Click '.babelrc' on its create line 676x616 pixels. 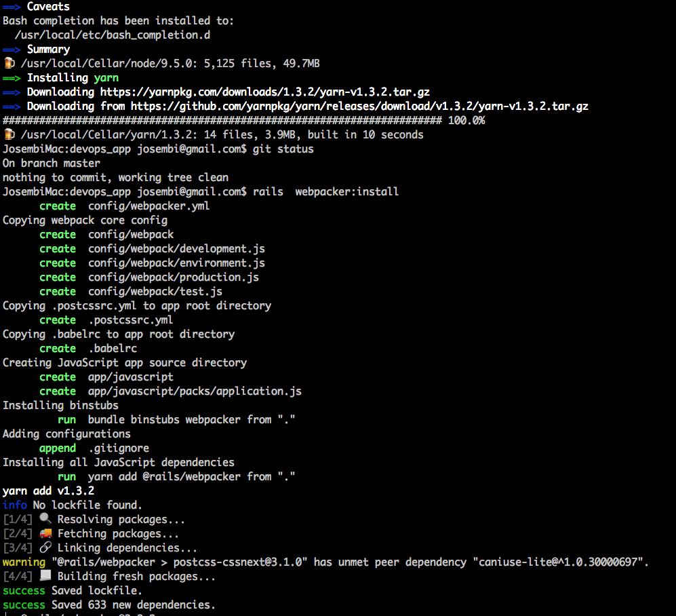pos(113,348)
